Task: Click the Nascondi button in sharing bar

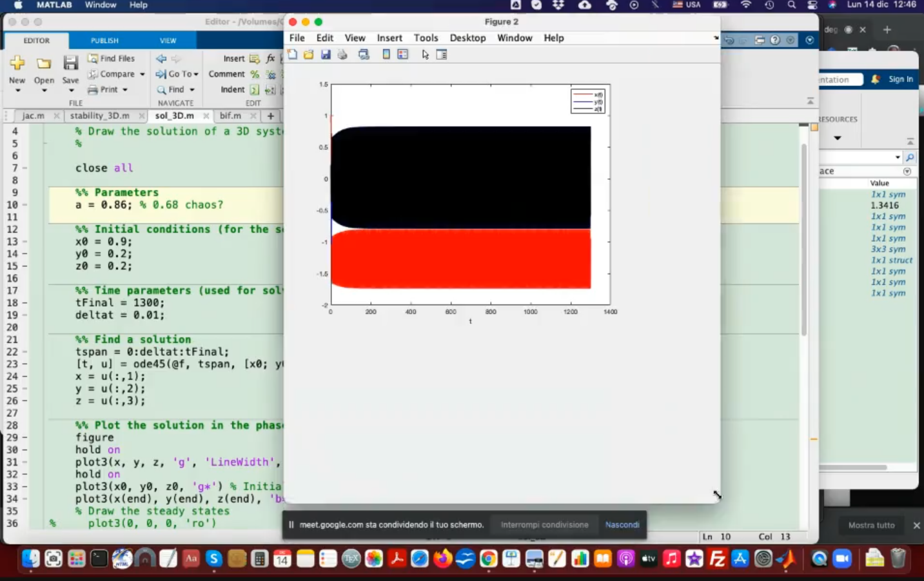Action: click(622, 525)
